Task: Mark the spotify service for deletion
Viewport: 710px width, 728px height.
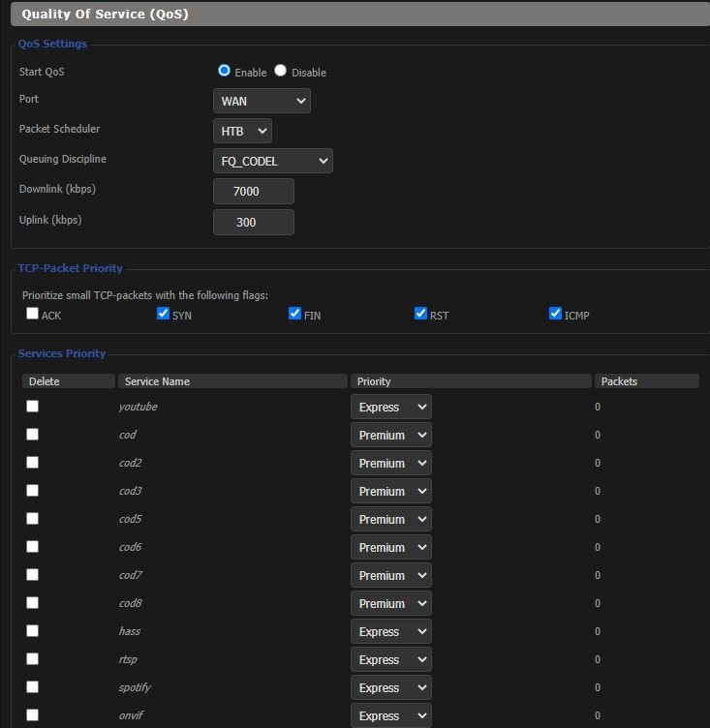Action: (33, 687)
